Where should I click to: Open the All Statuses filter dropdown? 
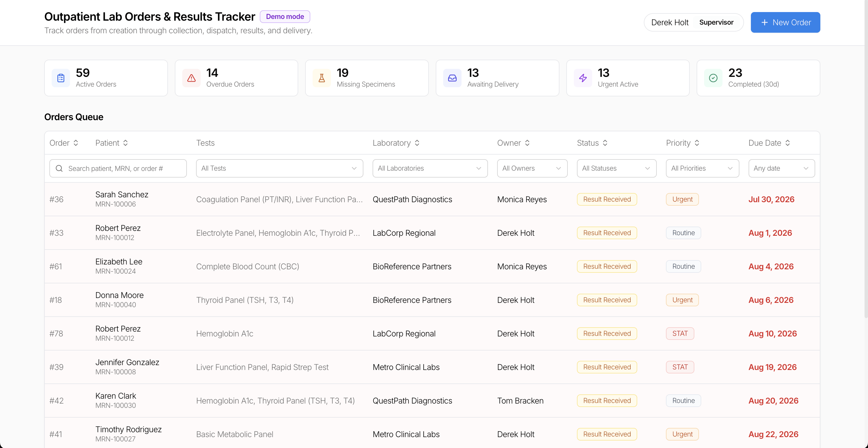click(x=617, y=168)
